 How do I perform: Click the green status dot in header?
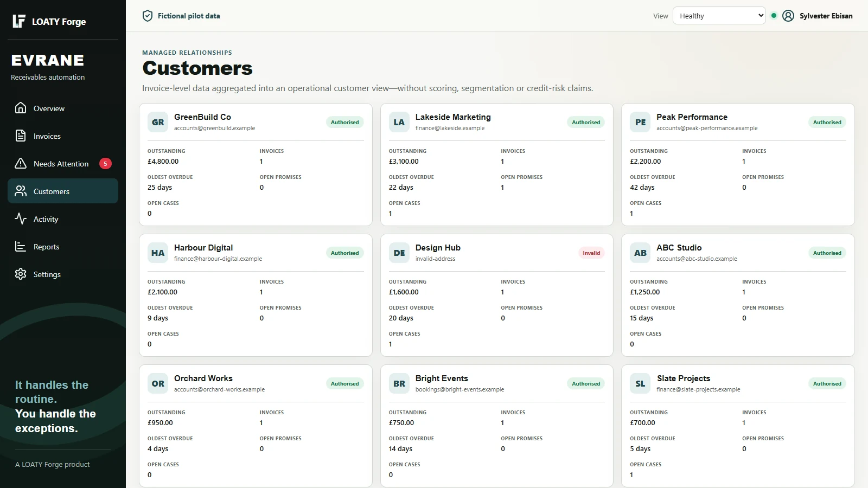tap(774, 16)
